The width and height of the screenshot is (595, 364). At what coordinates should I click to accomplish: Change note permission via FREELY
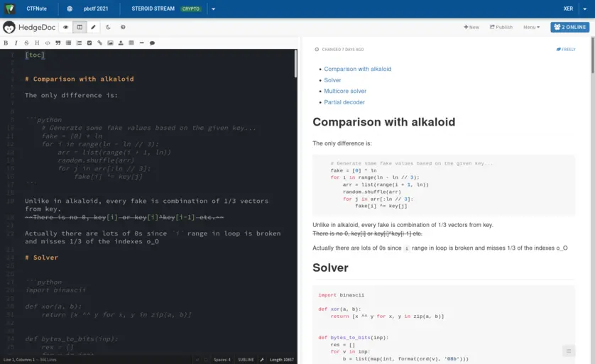(566, 49)
